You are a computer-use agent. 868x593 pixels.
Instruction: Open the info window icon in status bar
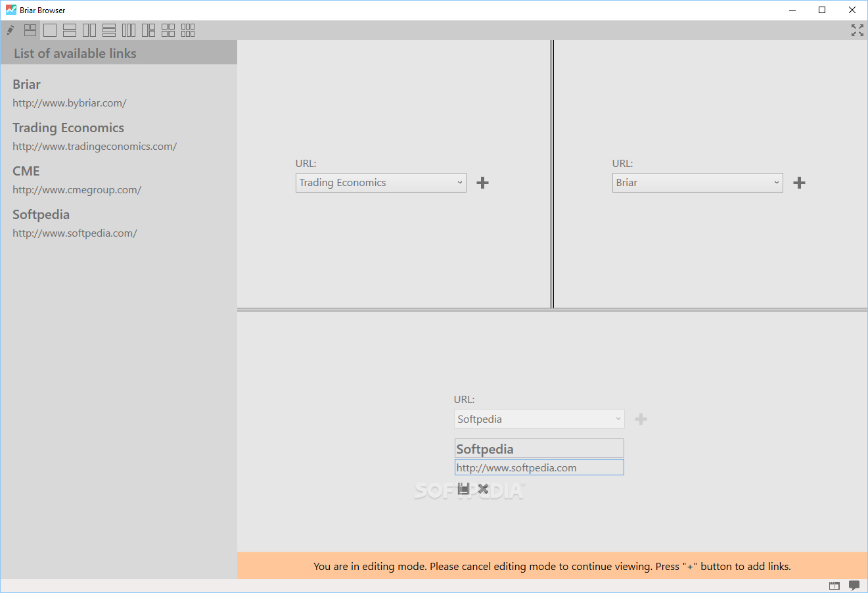834,586
